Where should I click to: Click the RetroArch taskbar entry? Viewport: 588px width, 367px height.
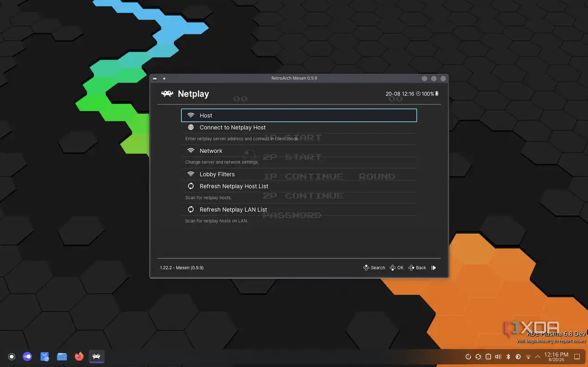(96, 356)
